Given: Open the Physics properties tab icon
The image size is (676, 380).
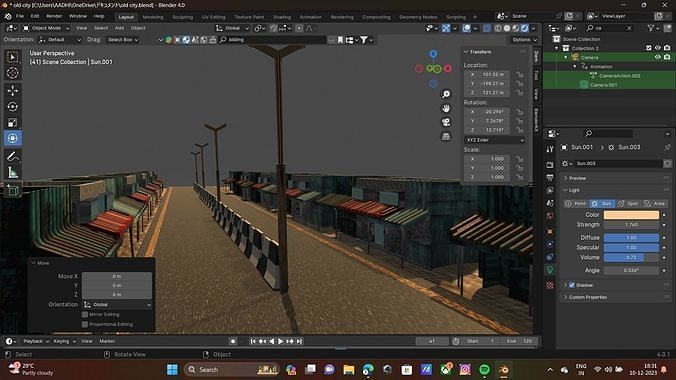Looking at the screenshot, I should [550, 244].
